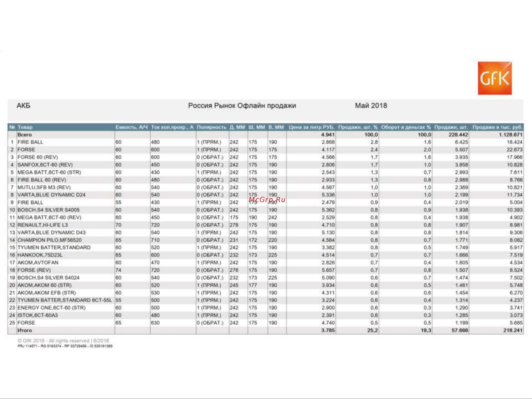This screenshot has width=532, height=399.
Task: Select row 'ISTOK,6CT-60A3'
Action: tap(266, 315)
